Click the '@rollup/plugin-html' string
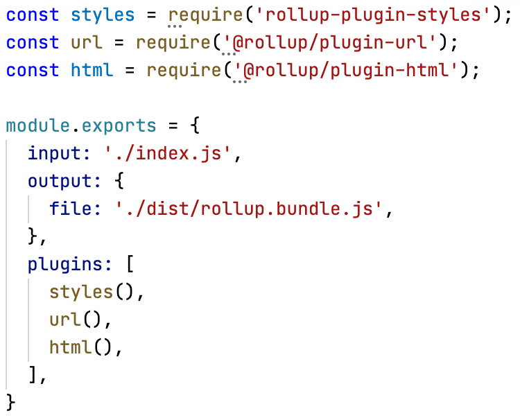Viewport: 520px width, 420px height. [347, 71]
